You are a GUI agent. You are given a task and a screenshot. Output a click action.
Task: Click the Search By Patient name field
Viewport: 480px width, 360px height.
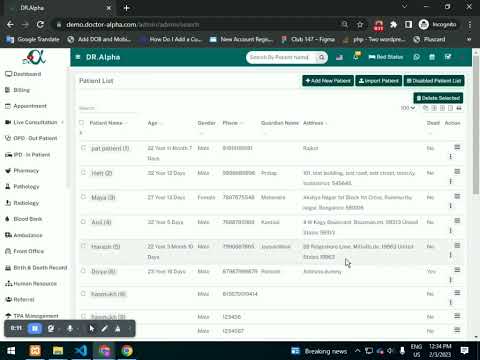pos(281,57)
